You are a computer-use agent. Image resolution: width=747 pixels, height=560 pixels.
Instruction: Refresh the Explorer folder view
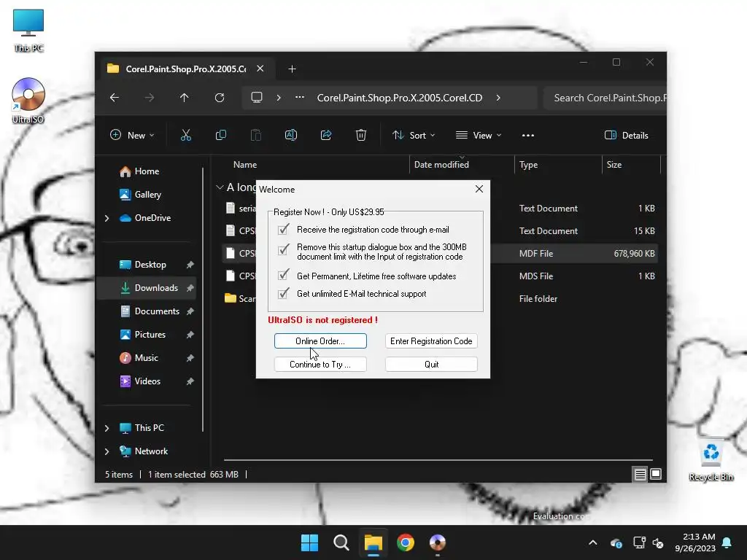[219, 98]
